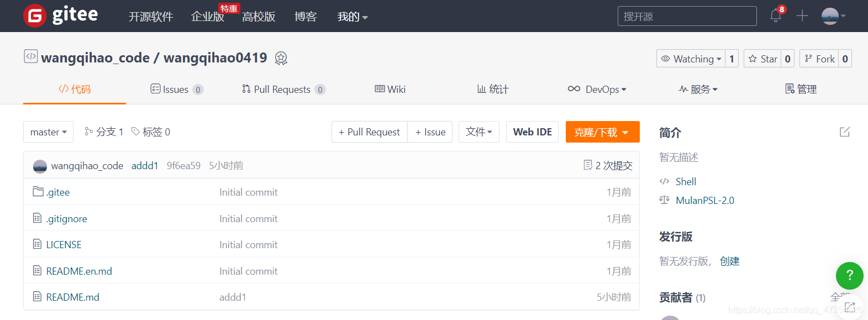This screenshot has width=868, height=320.
Task: Open 开源软件 in top navigation
Action: [151, 17]
